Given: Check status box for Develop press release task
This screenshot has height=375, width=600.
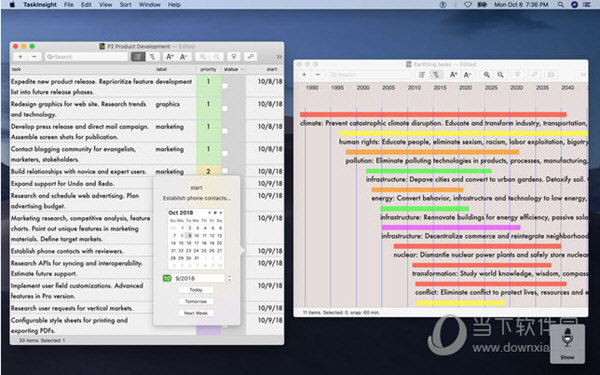Looking at the screenshot, I should coord(225,131).
